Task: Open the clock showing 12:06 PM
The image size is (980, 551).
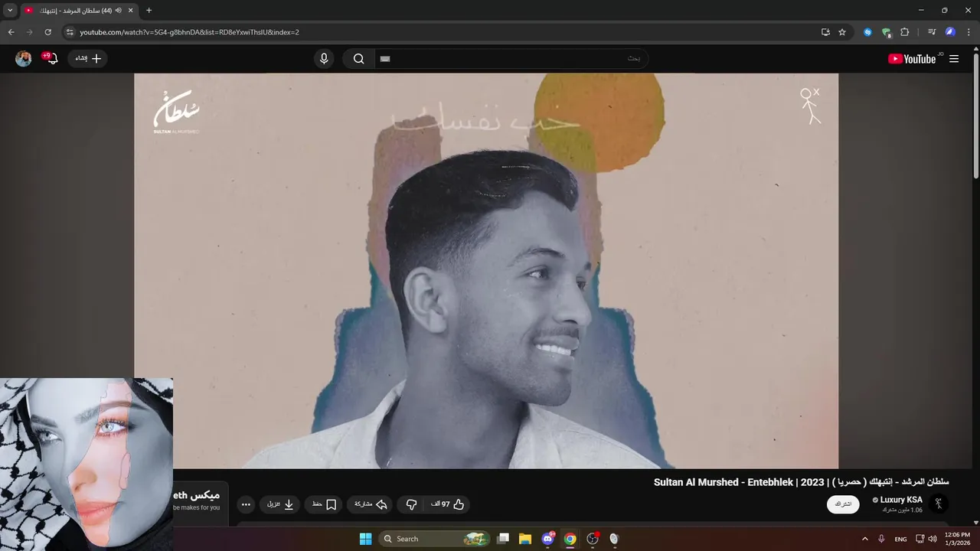Action: coord(957,539)
